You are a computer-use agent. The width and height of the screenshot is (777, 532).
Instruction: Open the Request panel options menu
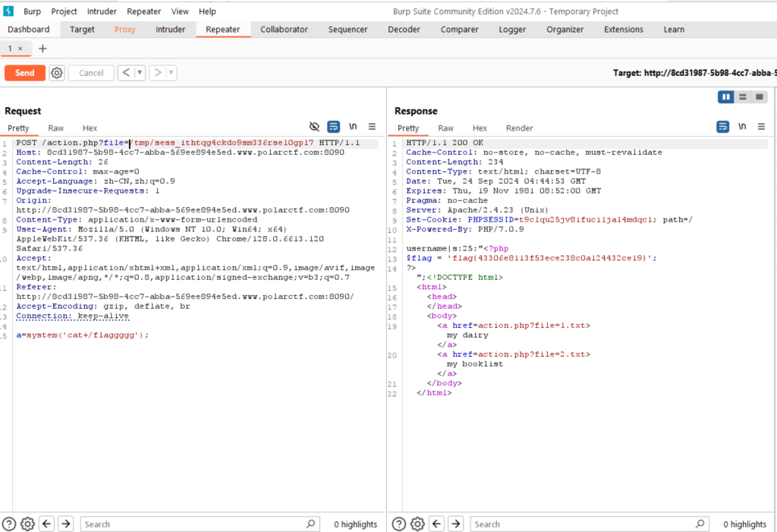(372, 127)
